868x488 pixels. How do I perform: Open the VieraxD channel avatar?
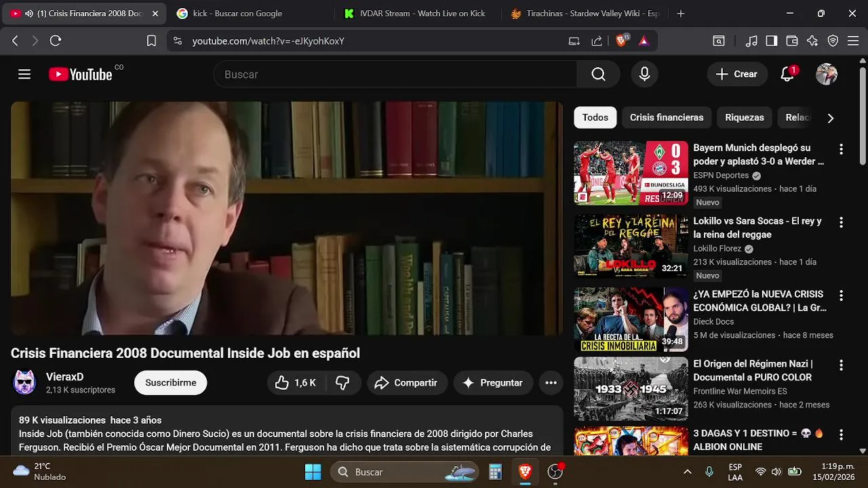[x=25, y=383]
